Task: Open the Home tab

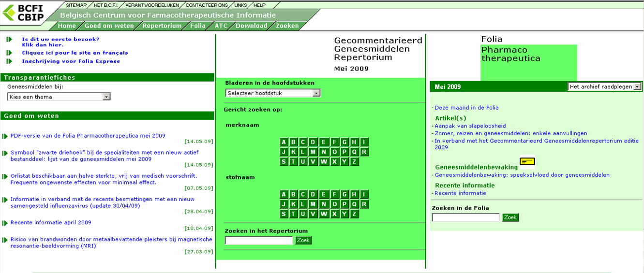Action: [67, 26]
